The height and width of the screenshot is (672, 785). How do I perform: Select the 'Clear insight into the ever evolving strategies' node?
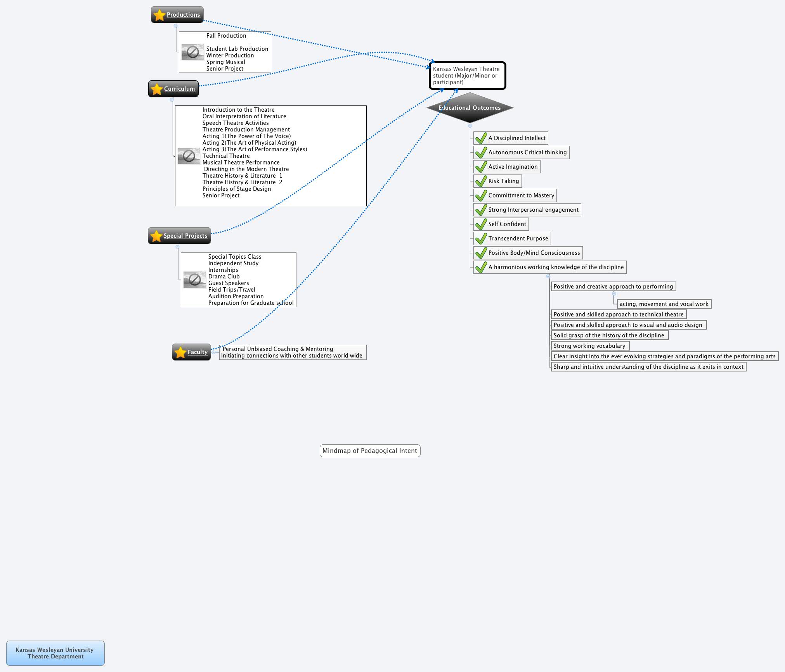(x=665, y=356)
